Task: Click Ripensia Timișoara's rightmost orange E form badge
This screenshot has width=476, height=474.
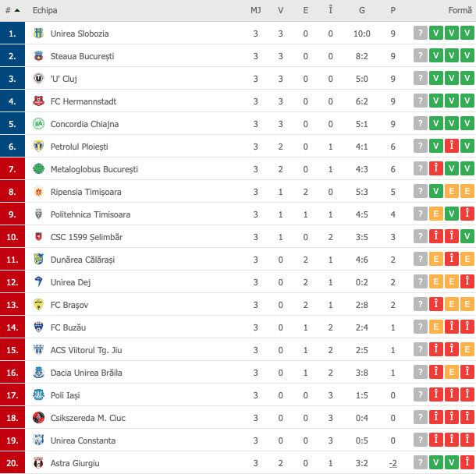Action: coord(467,192)
